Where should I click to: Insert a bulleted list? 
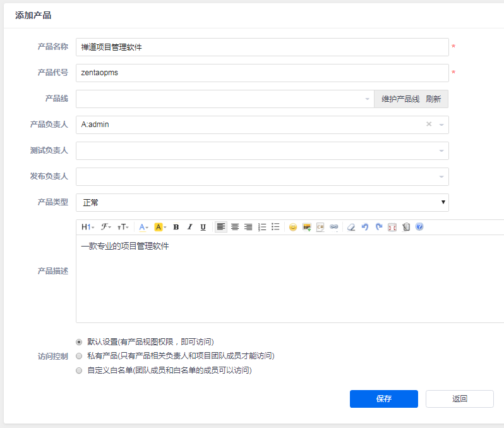(275, 227)
